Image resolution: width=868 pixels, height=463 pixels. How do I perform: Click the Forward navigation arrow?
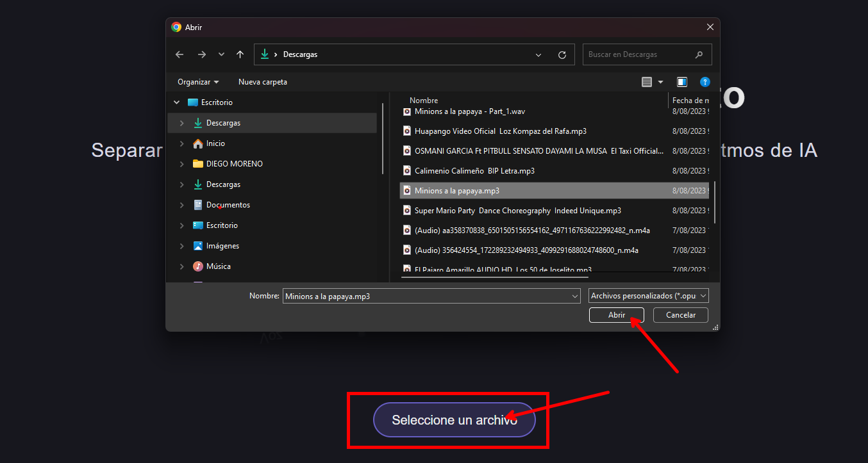pyautogui.click(x=202, y=55)
